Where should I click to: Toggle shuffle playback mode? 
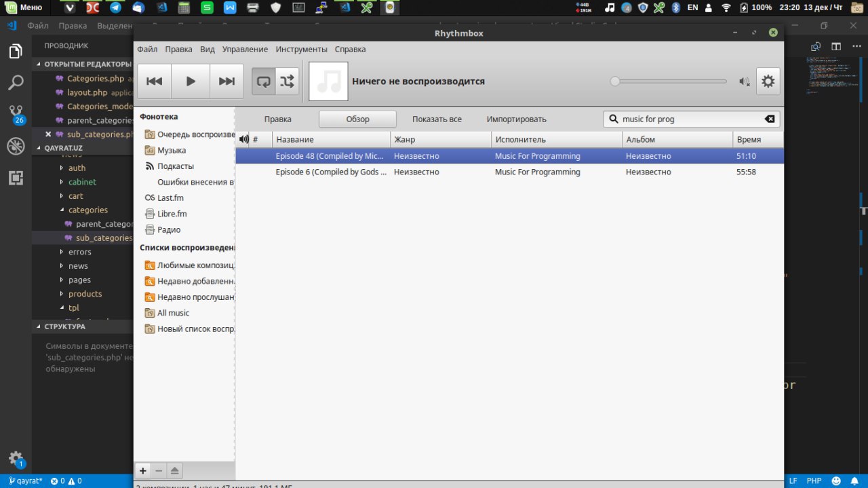(x=287, y=81)
